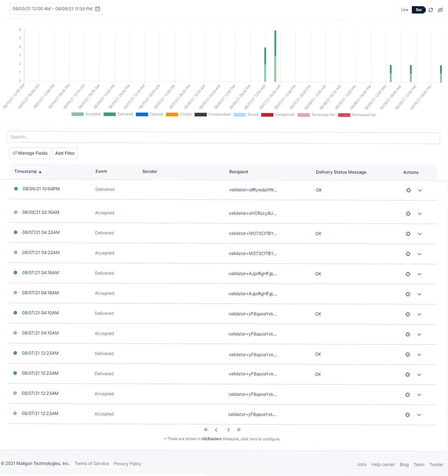Viewport: 448px width, 476px height.
Task: Open gear actions for 04:18AM Delivered row
Action: coord(408,274)
